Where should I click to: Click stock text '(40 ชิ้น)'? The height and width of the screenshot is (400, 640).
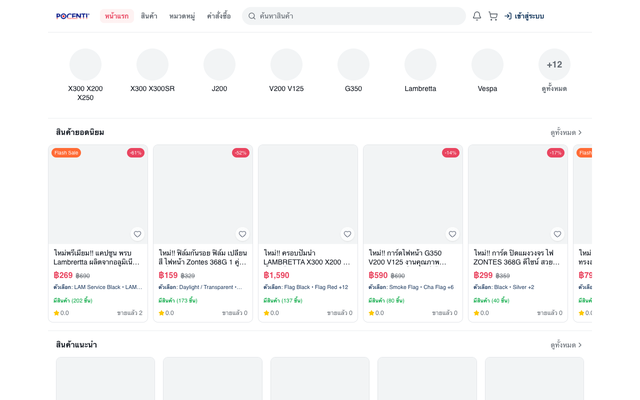click(x=500, y=300)
